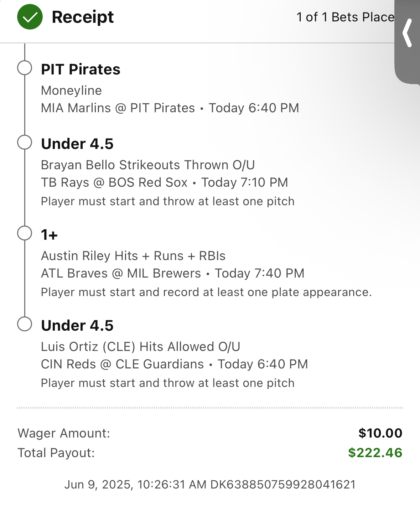Select the circle marker beside PIT Pirates
Screen dimensions: 420x512
click(25, 68)
